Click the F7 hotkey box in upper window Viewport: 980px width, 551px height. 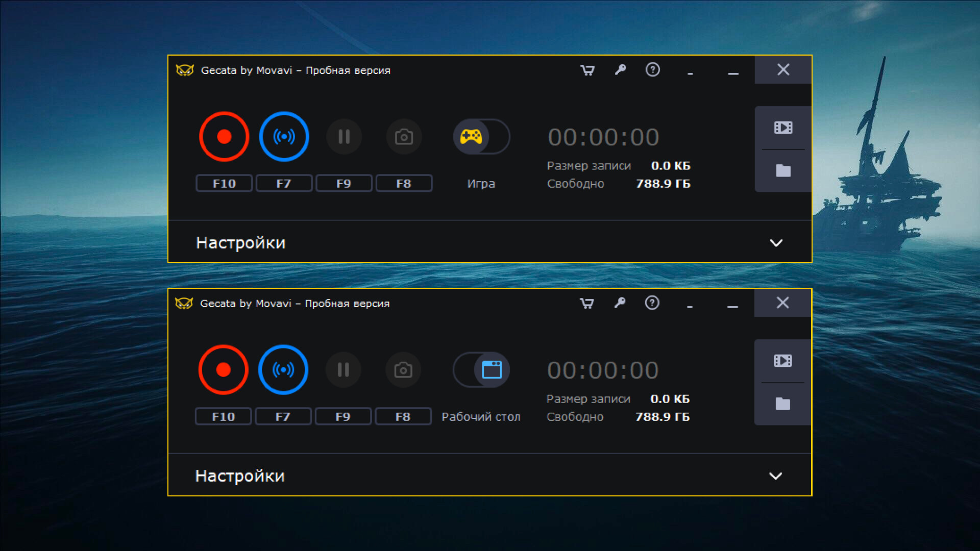click(x=284, y=184)
